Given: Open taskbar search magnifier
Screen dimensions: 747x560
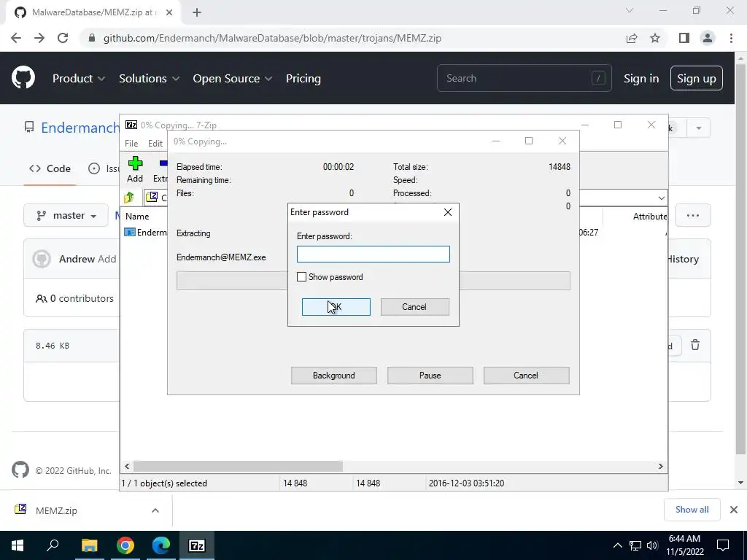Looking at the screenshot, I should (x=53, y=545).
